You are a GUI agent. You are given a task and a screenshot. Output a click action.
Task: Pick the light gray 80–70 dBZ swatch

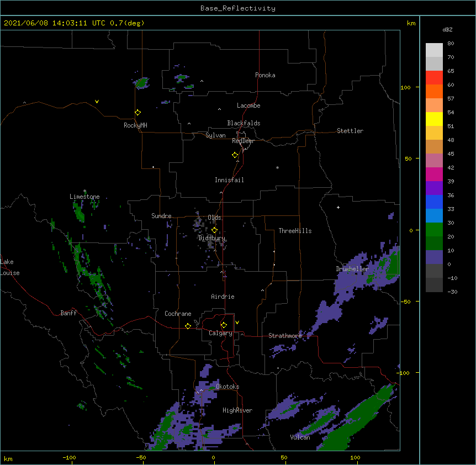(434, 50)
